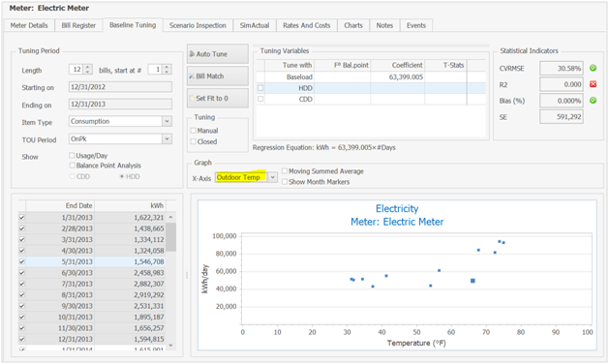Open the X-Axis Outdoor Temp dropdown
Screen dimensions: 610x364
pyautogui.click(x=273, y=177)
